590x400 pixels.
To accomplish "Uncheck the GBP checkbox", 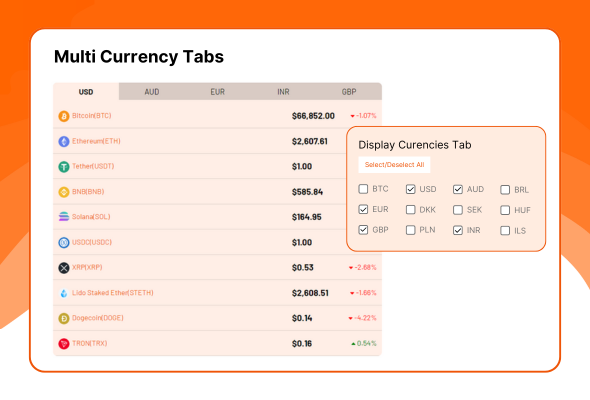I will pos(363,230).
